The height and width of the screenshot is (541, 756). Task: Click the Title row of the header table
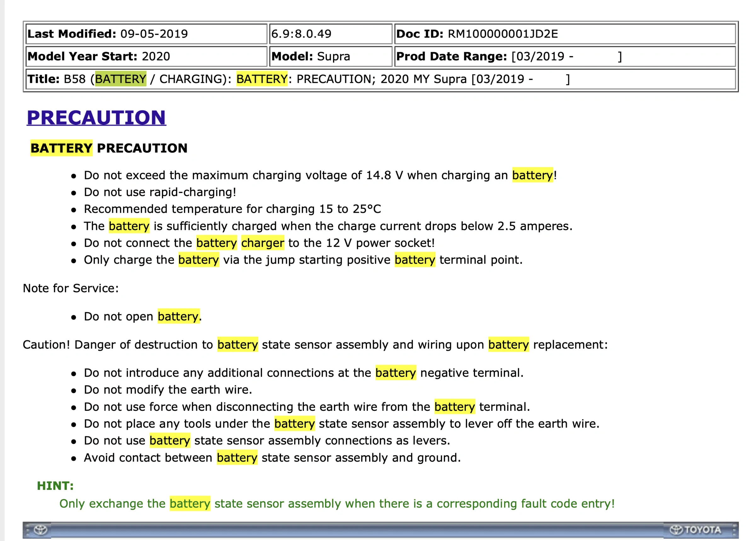(x=380, y=79)
